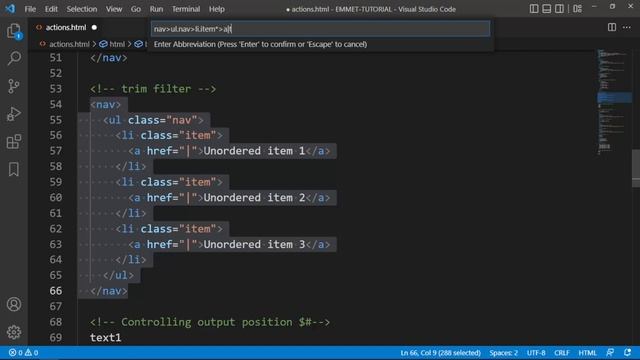Click closing </nav> tag on line 66
The image size is (640, 360).
tap(109, 291)
